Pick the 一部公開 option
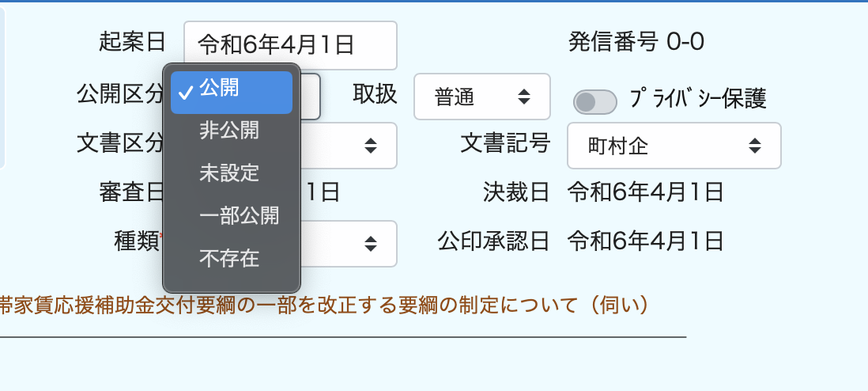Screen dimensions: 868x391 coord(239,215)
